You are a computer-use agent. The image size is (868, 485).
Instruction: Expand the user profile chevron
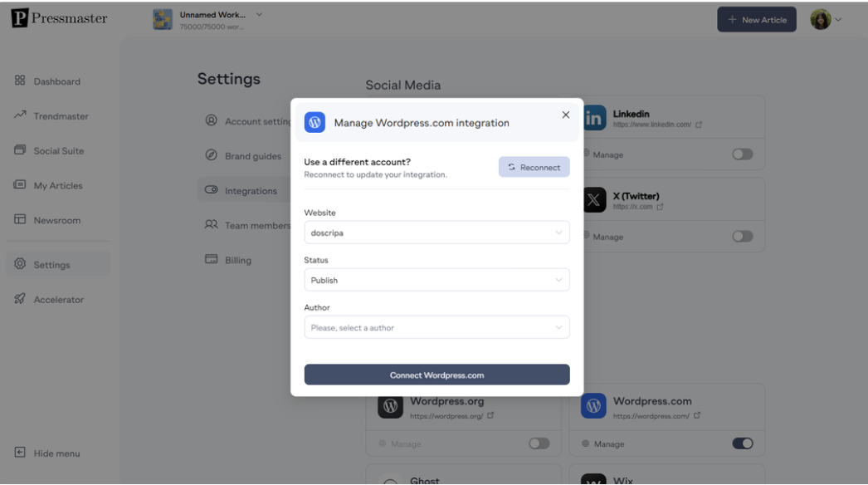pyautogui.click(x=838, y=19)
